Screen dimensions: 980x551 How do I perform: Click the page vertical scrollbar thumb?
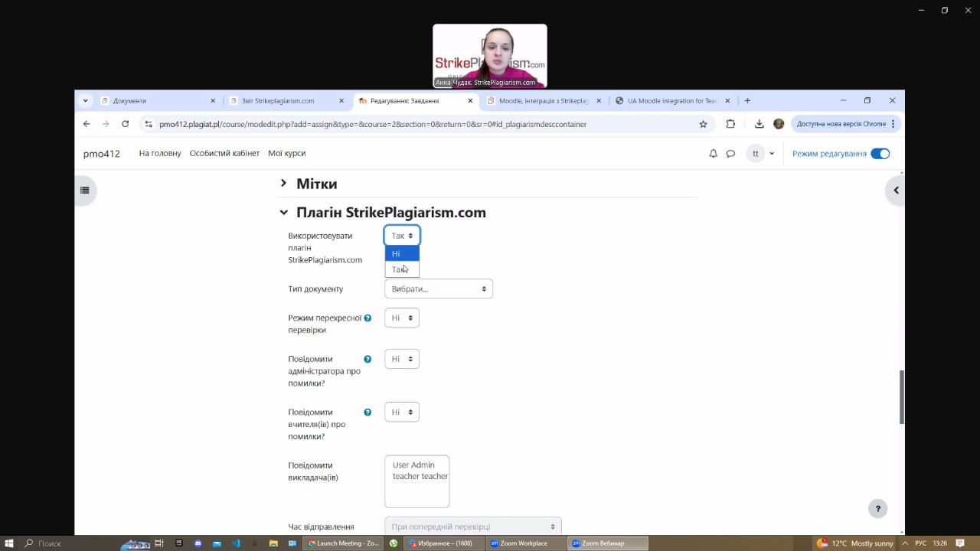pyautogui.click(x=901, y=397)
